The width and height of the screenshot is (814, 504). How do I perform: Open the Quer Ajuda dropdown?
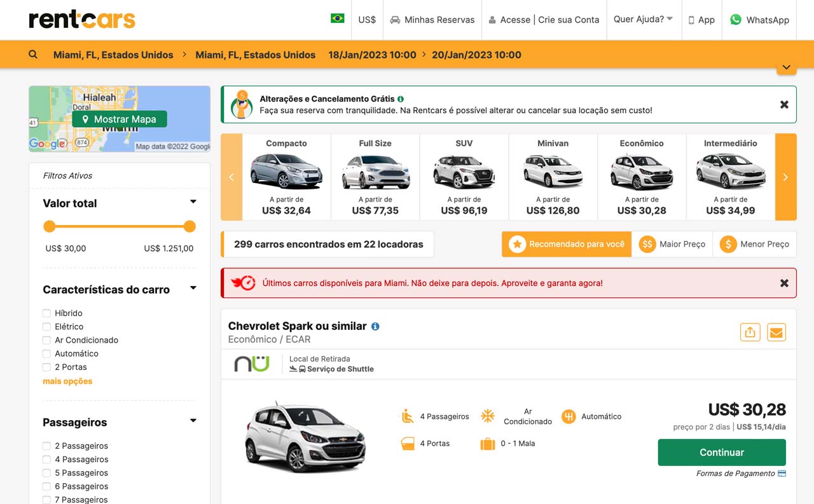643,20
